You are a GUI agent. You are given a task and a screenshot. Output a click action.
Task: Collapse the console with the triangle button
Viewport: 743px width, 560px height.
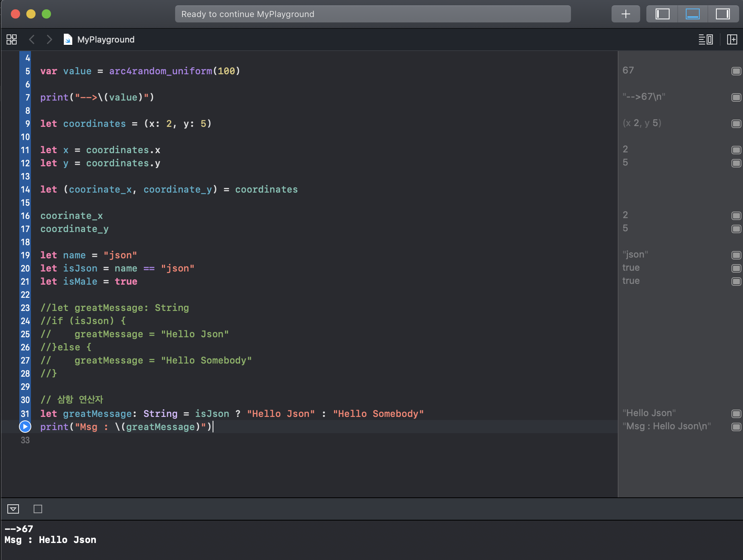tap(13, 509)
